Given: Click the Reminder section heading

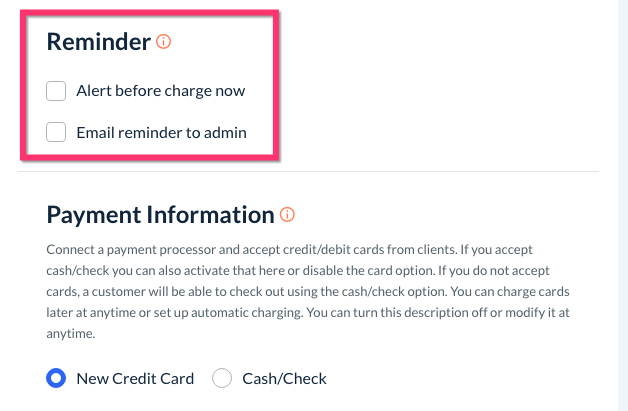Looking at the screenshot, I should tap(98, 41).
